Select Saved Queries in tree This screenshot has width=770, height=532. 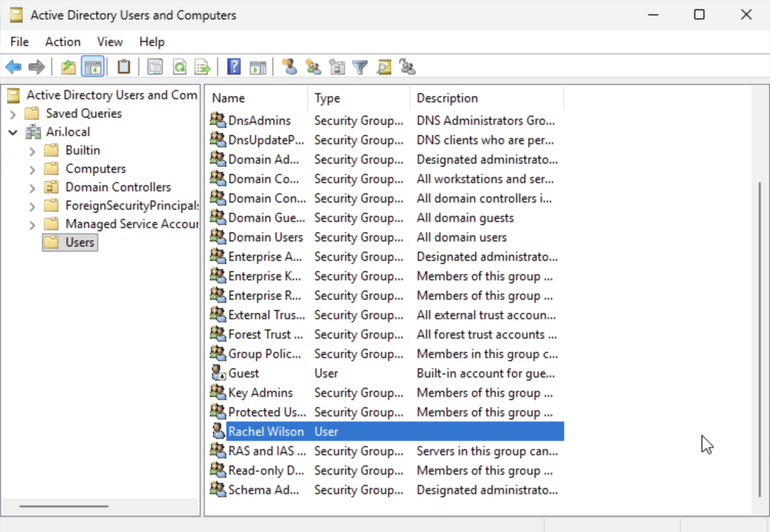point(83,114)
